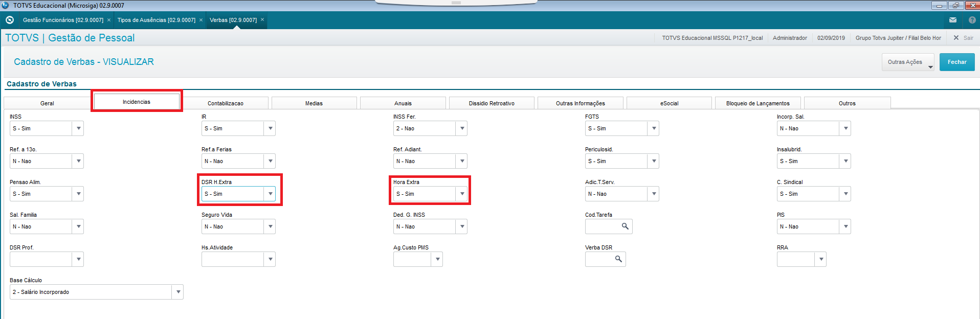Select the Verbas module tab
This screenshot has width=980, height=319.
tap(233, 20)
